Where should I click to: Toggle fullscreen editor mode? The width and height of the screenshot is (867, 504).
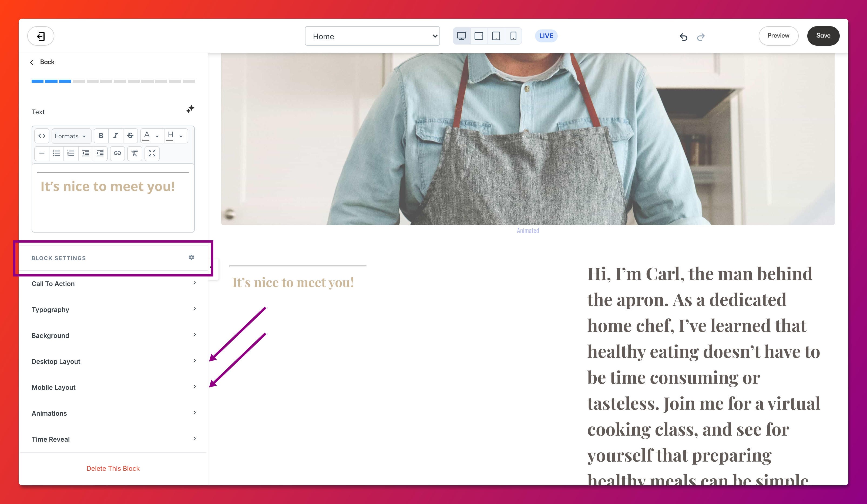pyautogui.click(x=152, y=153)
